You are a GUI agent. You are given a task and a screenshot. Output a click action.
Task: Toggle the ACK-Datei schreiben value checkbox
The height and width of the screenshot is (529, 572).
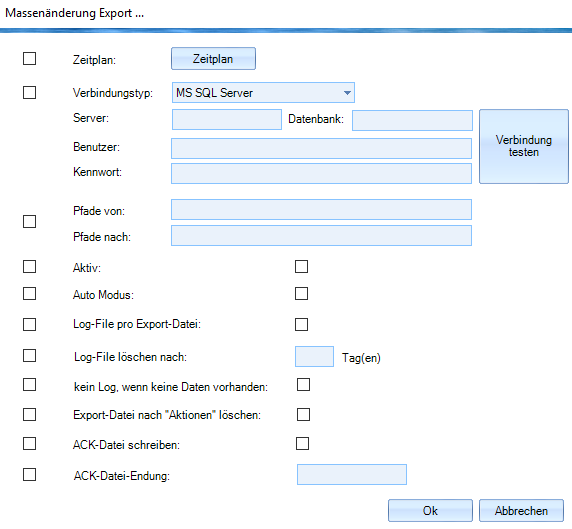(x=302, y=444)
